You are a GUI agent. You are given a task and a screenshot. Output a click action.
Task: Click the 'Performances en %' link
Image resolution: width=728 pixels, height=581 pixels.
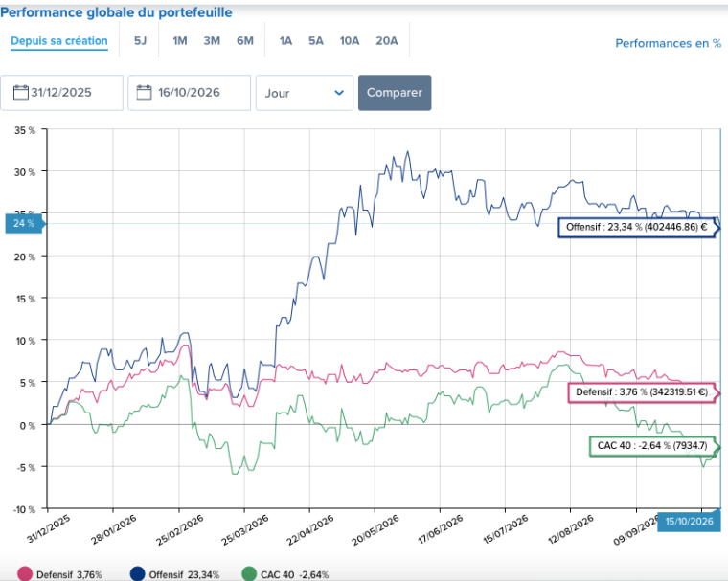[668, 44]
